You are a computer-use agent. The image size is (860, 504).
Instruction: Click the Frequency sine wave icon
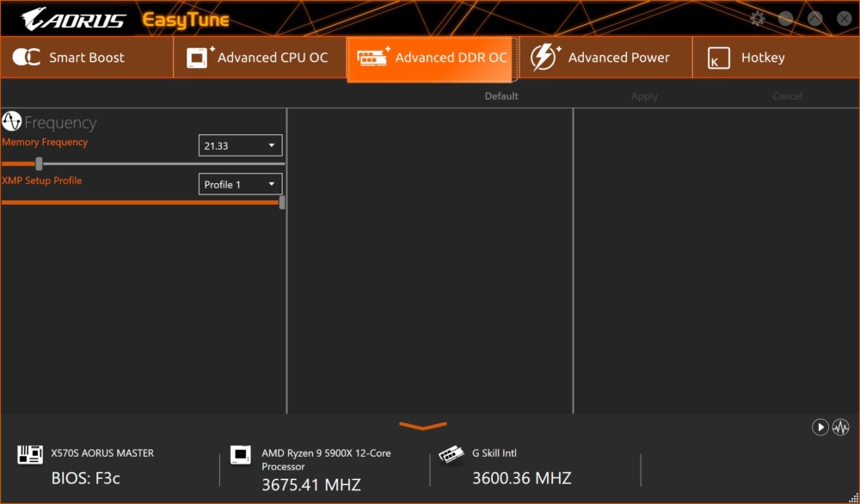(11, 121)
